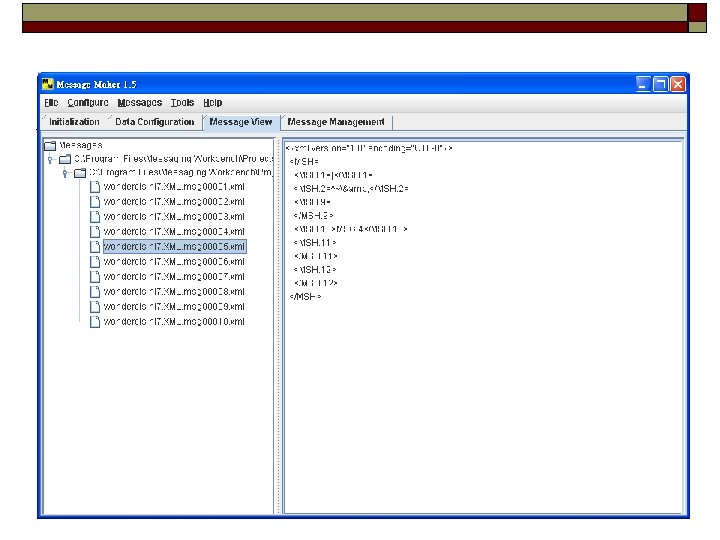Select file ending msg00007.xml

(x=174, y=276)
